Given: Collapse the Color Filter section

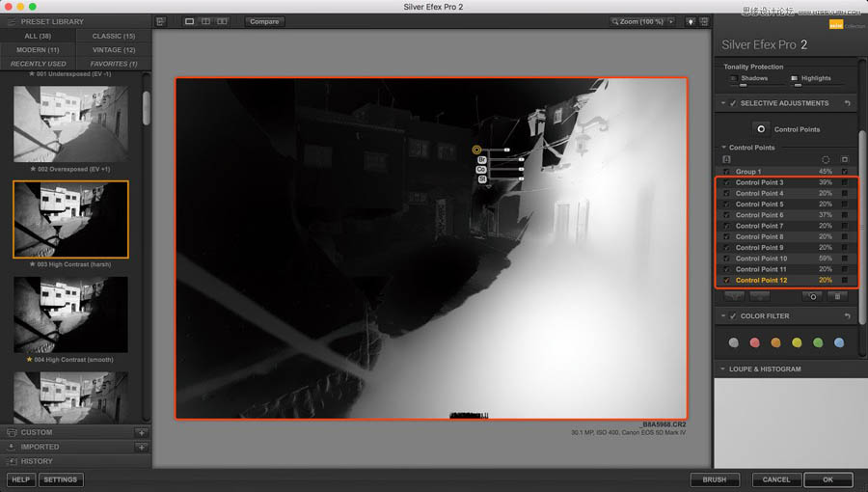Looking at the screenshot, I should coord(723,316).
